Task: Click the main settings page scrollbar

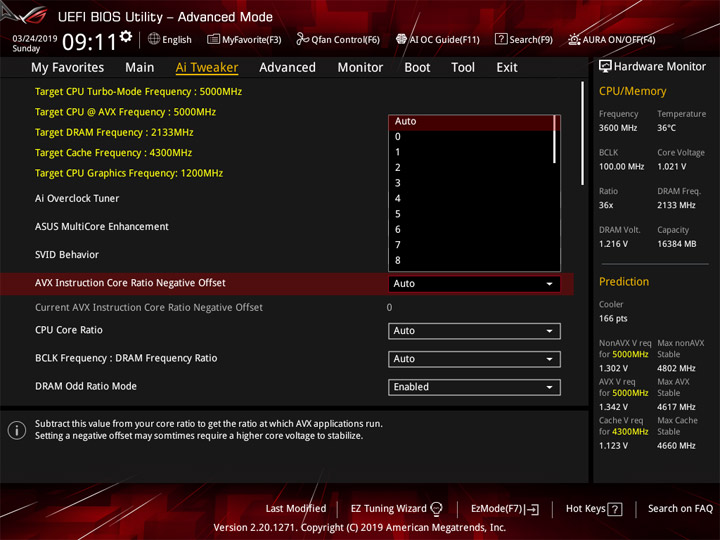Action: click(x=583, y=133)
